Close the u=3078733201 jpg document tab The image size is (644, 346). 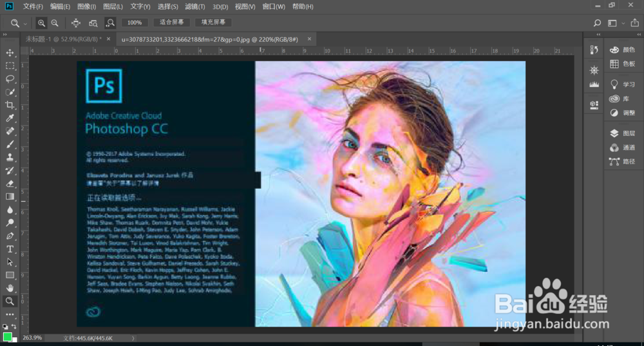click(x=309, y=39)
